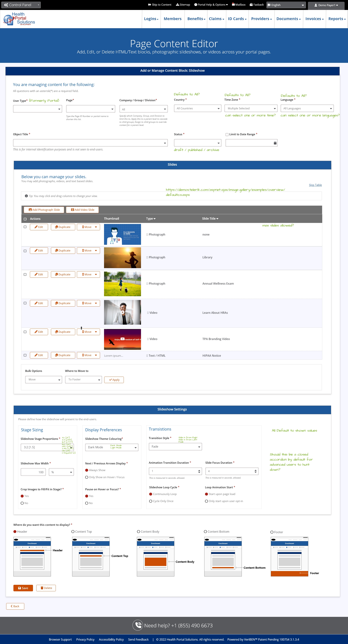This screenshot has width=348, height=644.
Task: Toggle the select-all slides checkbox in header
Action: [x=25, y=219]
